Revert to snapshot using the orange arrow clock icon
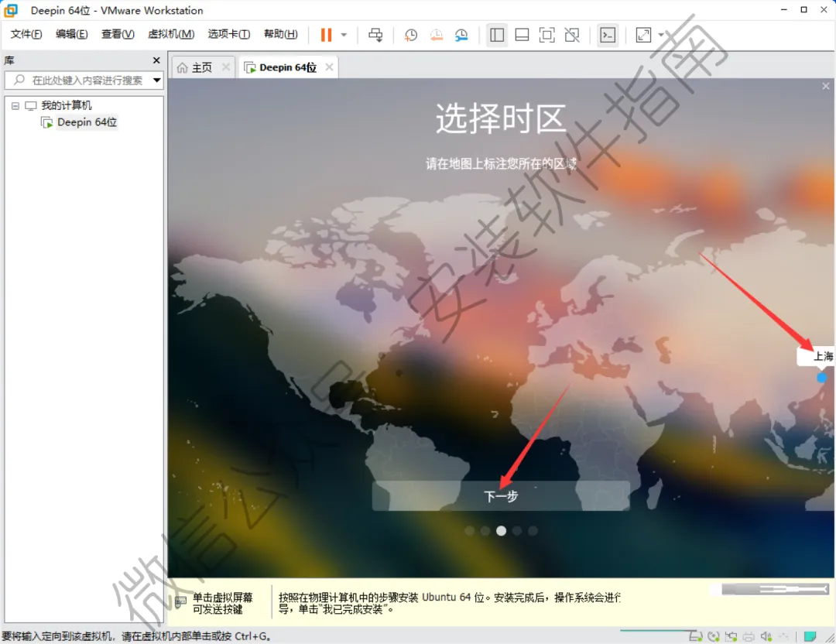This screenshot has width=836, height=644. 436,35
